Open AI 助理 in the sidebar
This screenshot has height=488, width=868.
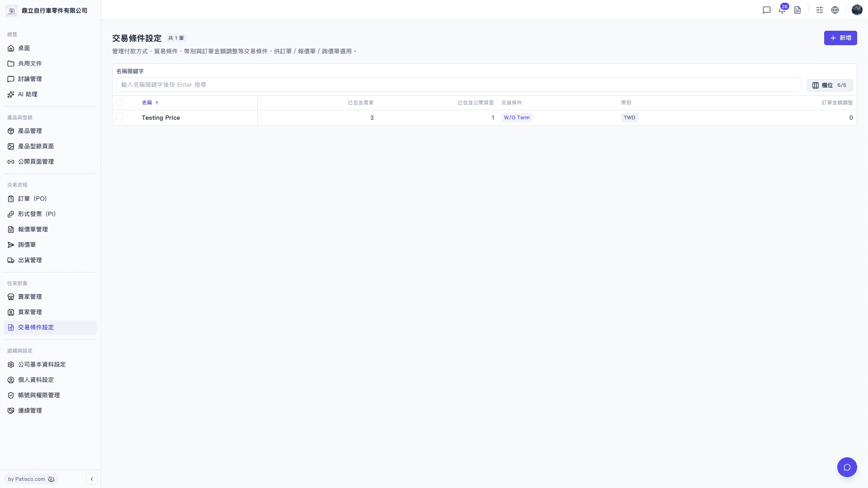pyautogui.click(x=50, y=94)
